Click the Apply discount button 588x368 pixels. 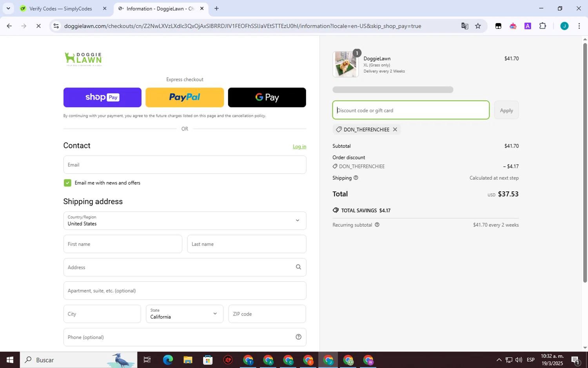pos(506,110)
